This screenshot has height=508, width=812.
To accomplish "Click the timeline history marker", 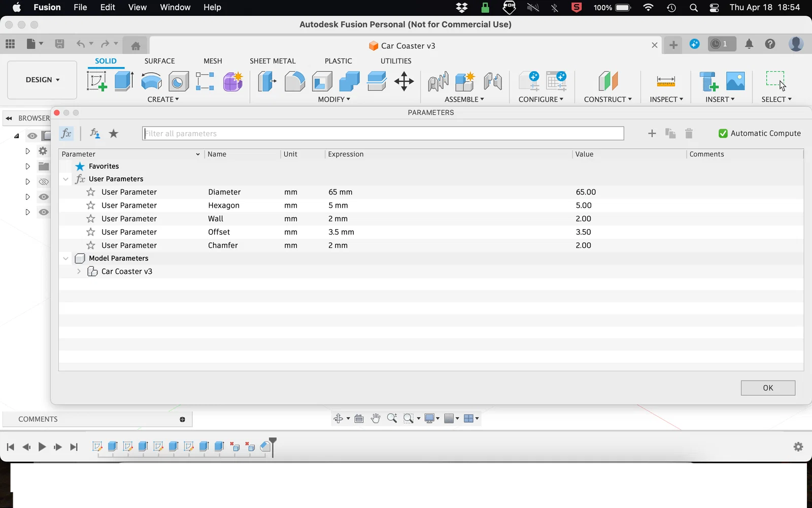I will click(273, 446).
